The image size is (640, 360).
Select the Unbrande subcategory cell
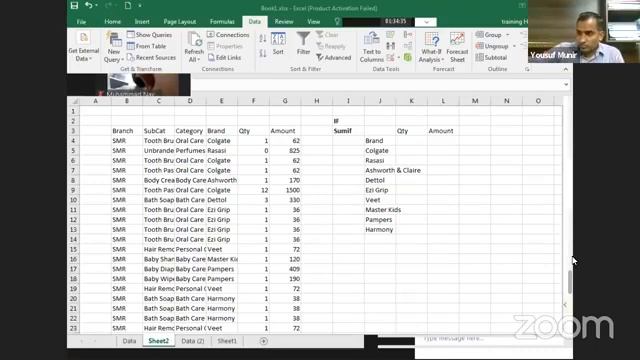click(158, 150)
